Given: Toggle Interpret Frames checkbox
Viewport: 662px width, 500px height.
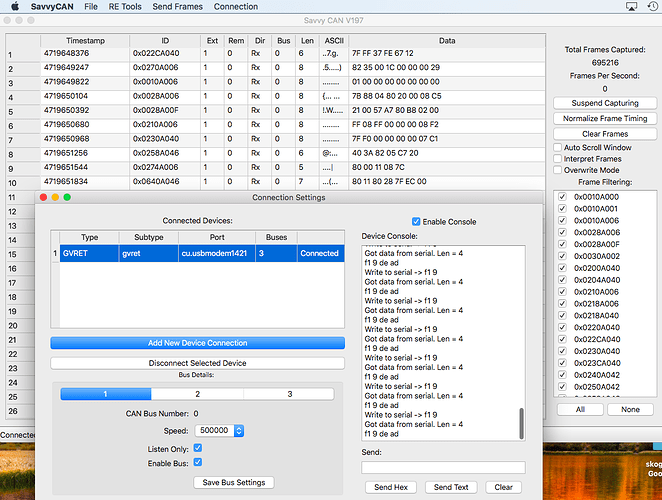Looking at the screenshot, I should [558, 159].
